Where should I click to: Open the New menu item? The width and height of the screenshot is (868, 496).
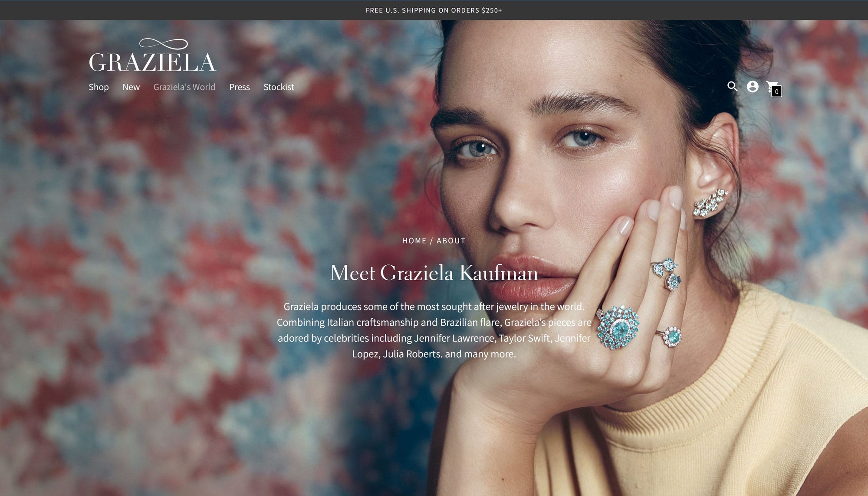click(x=131, y=87)
